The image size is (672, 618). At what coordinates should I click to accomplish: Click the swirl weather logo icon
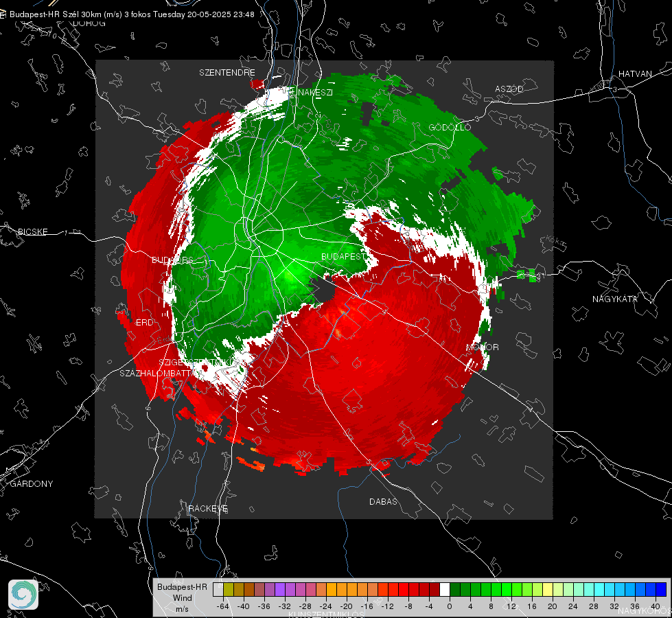tap(23, 595)
